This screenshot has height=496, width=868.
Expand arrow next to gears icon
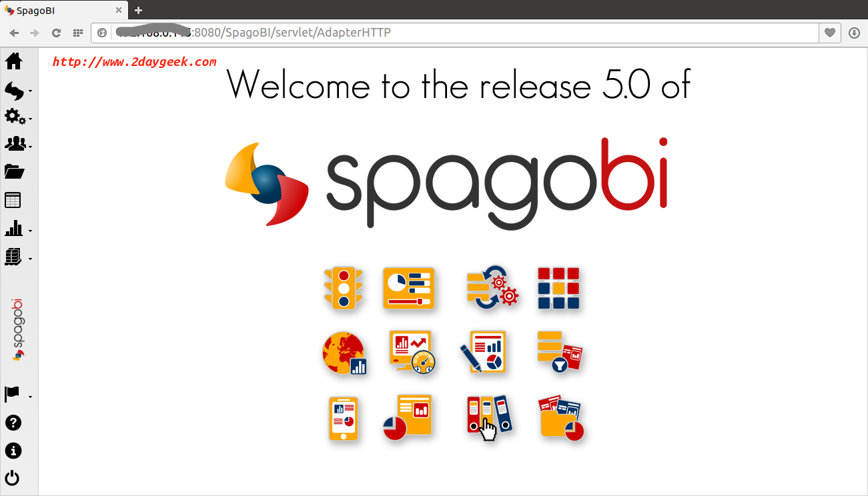point(31,119)
